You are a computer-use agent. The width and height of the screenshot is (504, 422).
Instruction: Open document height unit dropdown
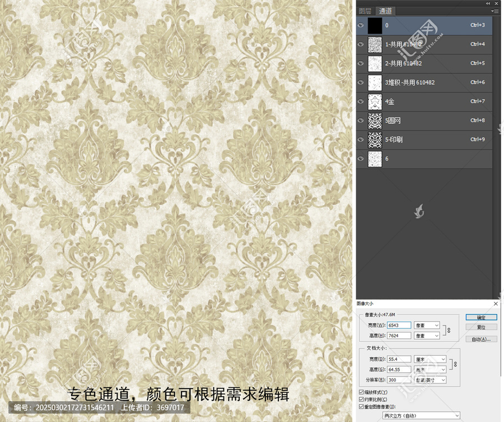pyautogui.click(x=430, y=369)
